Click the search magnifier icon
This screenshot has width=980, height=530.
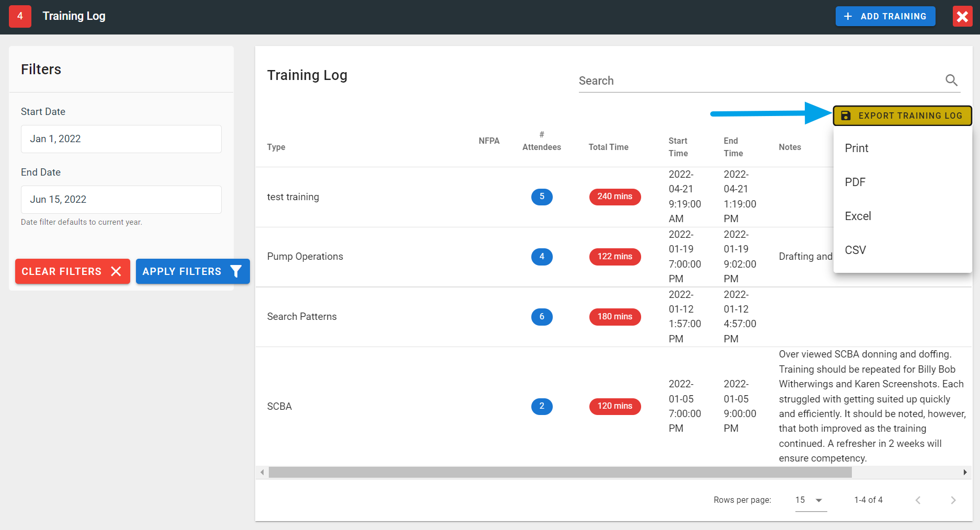951,80
